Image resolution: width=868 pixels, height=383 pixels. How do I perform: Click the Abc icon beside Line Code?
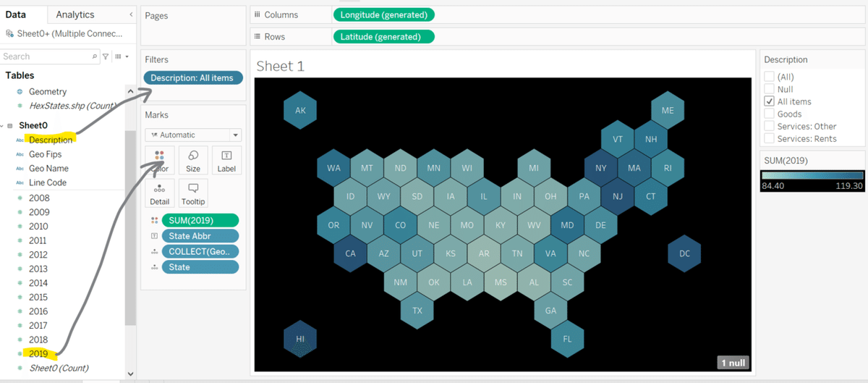tap(20, 182)
